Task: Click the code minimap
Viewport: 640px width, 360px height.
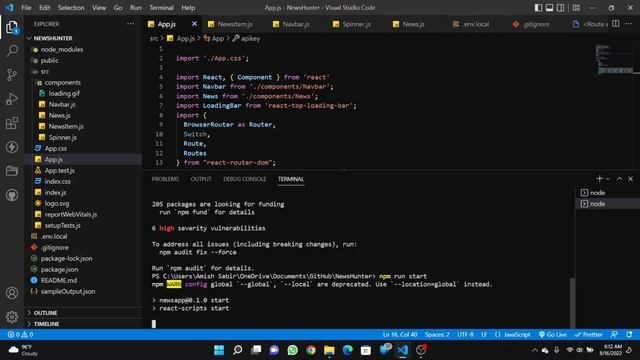Action: click(x=614, y=60)
